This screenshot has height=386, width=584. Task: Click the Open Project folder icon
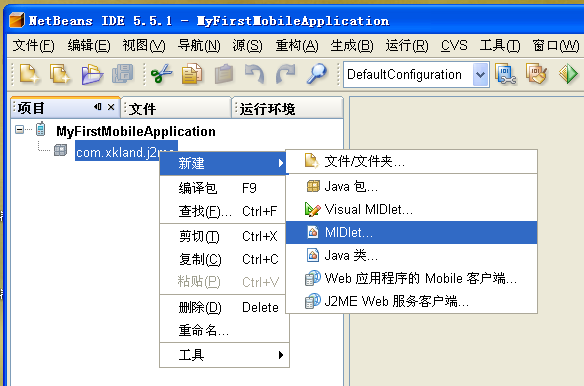(x=92, y=74)
